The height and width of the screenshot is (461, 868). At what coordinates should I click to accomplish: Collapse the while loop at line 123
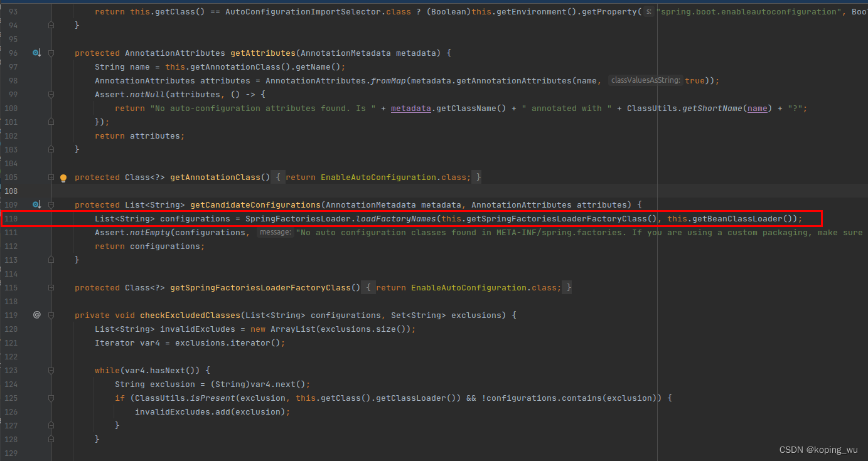tap(51, 371)
